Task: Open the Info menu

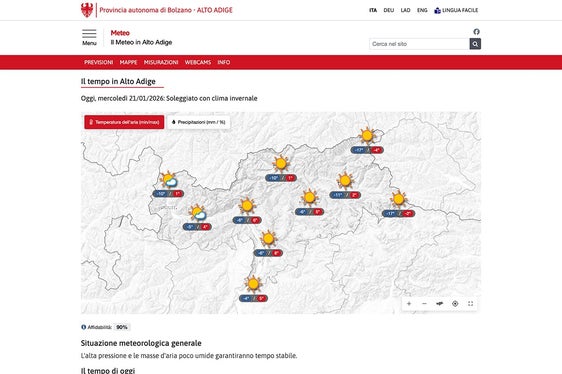Action: [224, 62]
